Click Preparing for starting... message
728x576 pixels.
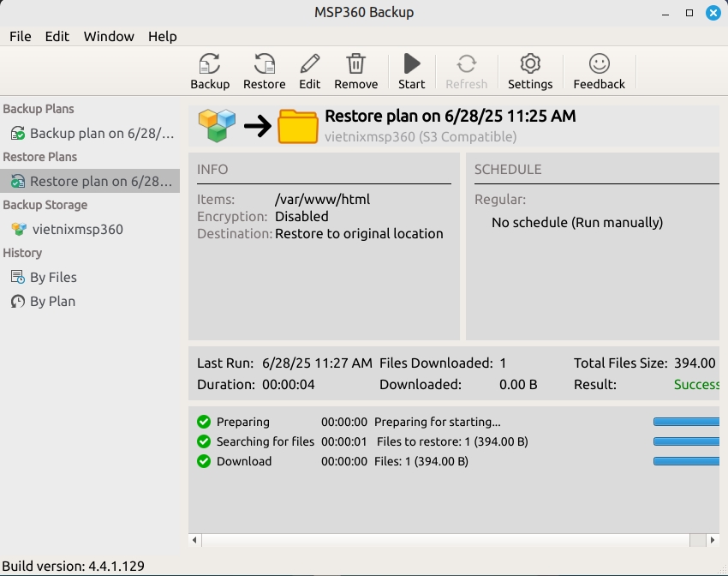[438, 422]
